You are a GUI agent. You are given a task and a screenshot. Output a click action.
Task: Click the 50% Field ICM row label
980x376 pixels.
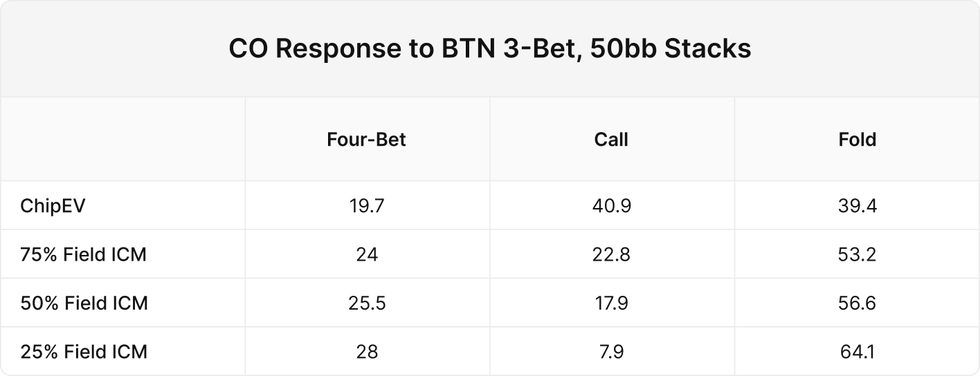pos(84,303)
